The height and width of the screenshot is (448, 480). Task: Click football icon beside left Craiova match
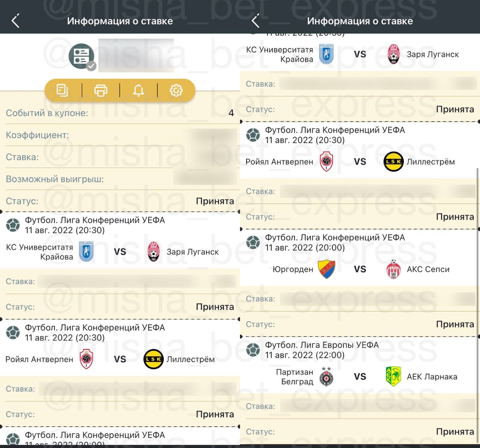13,225
